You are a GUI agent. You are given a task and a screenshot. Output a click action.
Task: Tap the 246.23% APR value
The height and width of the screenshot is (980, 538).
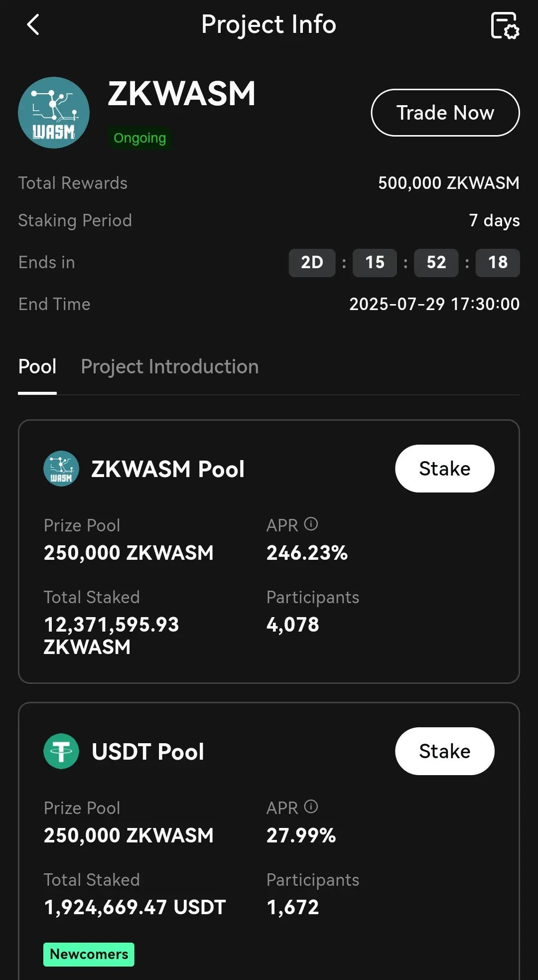coord(307,553)
